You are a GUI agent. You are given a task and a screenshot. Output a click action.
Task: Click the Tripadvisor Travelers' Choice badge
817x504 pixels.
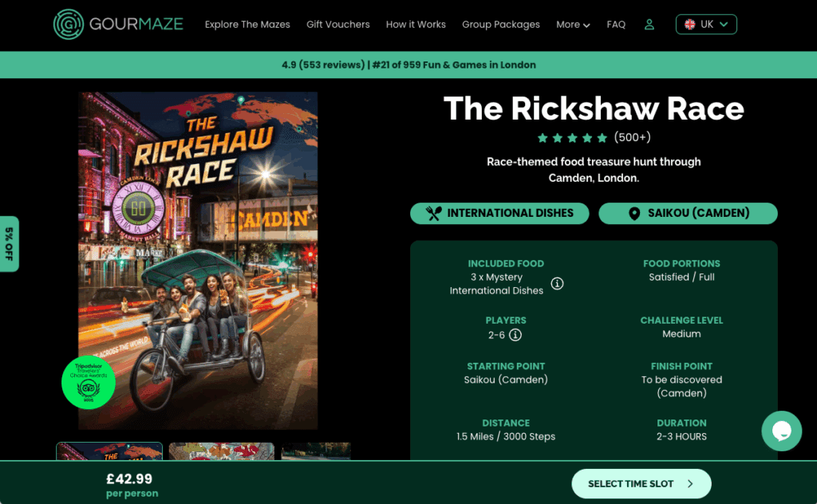tap(89, 383)
